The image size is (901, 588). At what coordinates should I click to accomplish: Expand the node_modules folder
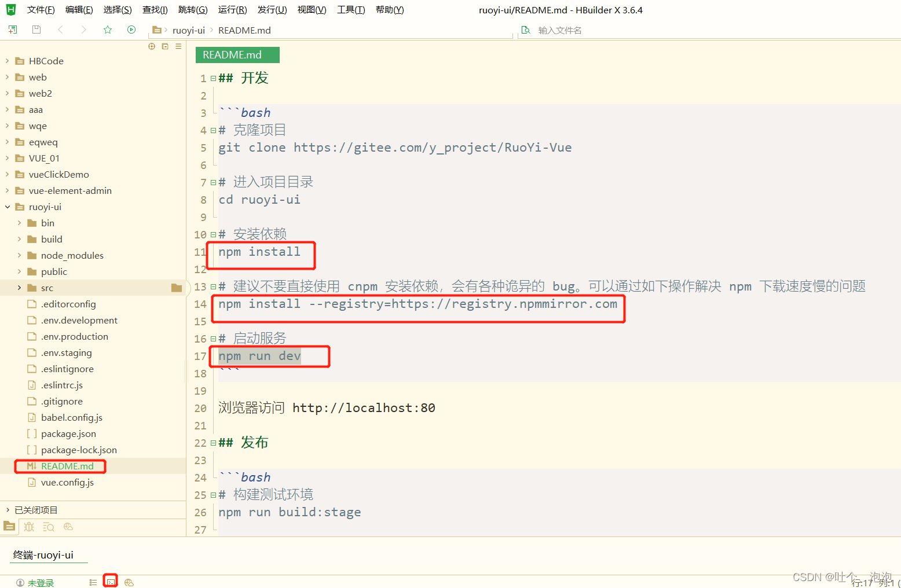coord(19,255)
